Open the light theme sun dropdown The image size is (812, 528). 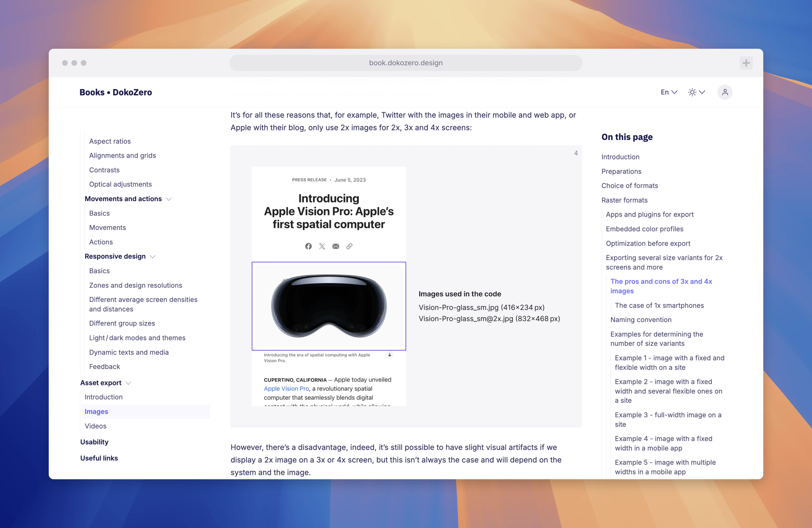(696, 92)
